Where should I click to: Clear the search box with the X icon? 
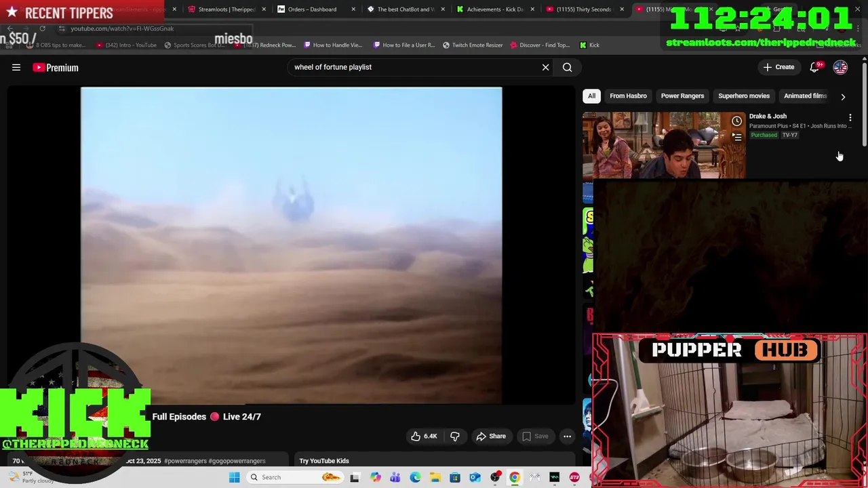coord(545,67)
